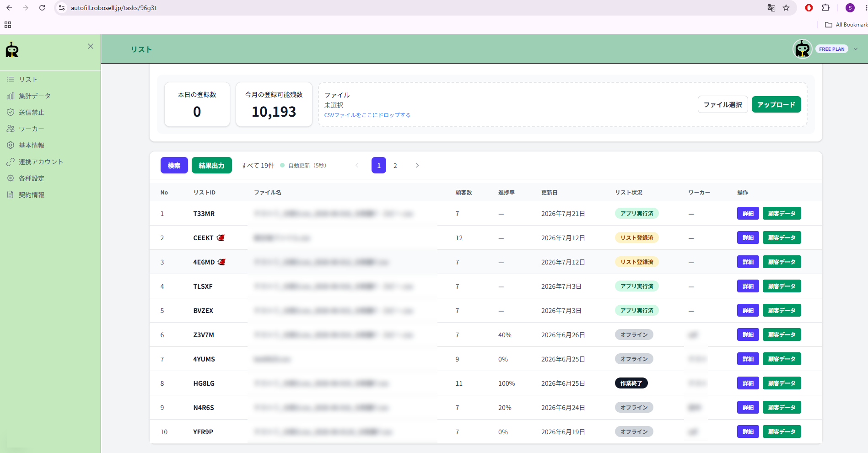The height and width of the screenshot is (453, 868).
Task: Click the 結果出力 button
Action: pyautogui.click(x=212, y=165)
